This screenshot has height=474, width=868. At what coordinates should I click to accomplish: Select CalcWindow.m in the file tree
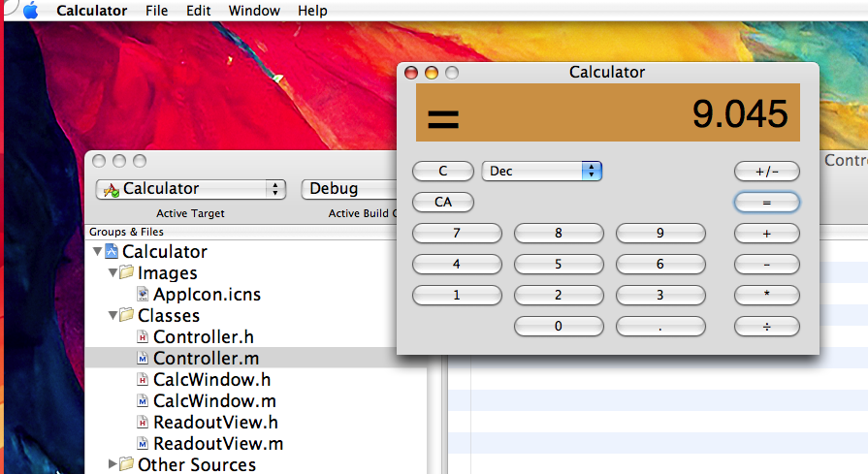click(x=214, y=401)
